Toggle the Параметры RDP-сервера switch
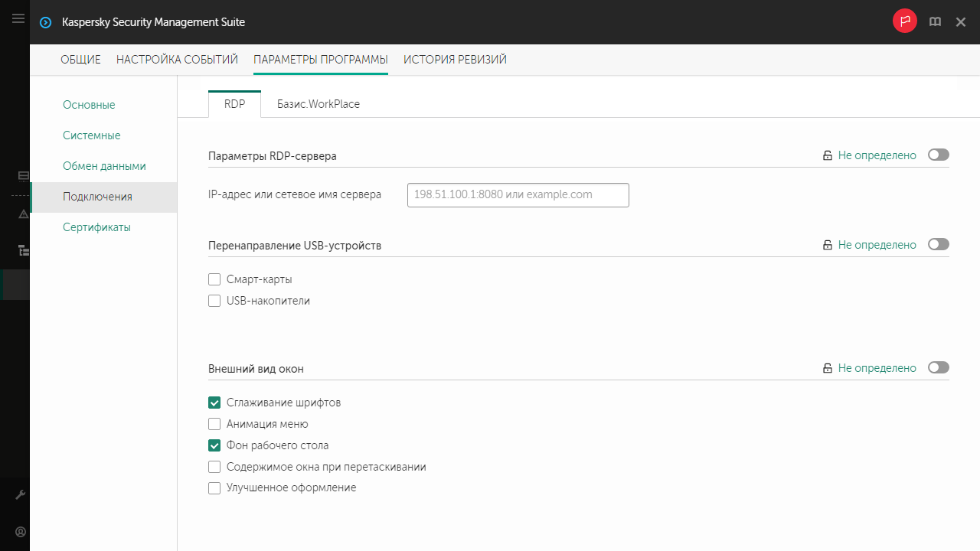980x551 pixels. tap(938, 155)
